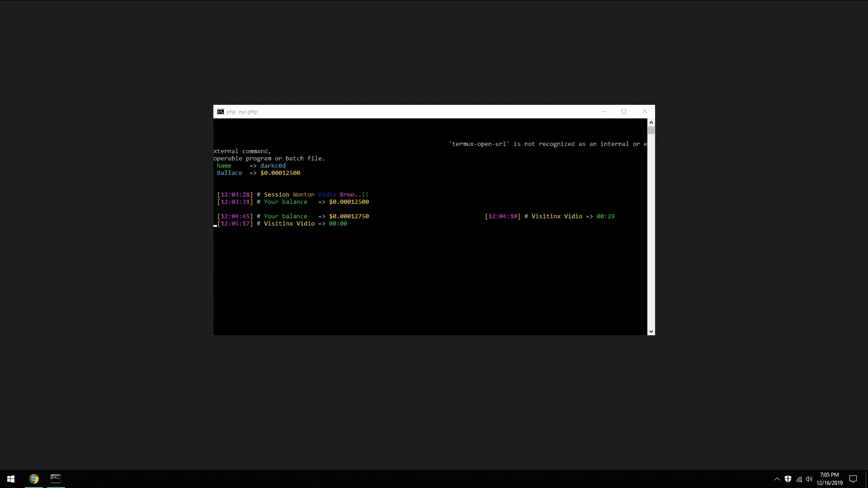Screen dimensions: 868x488
Task: Open the taskbar clock and date
Action: [830, 479]
